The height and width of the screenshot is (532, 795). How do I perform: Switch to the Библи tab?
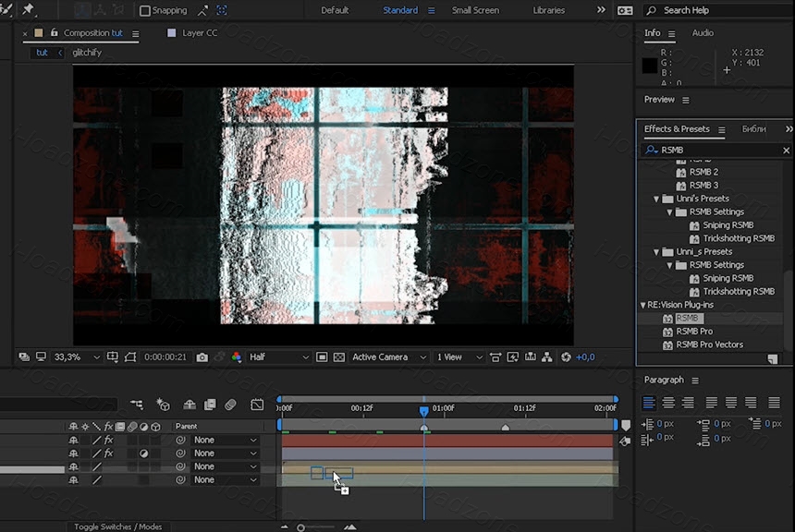tap(754, 129)
